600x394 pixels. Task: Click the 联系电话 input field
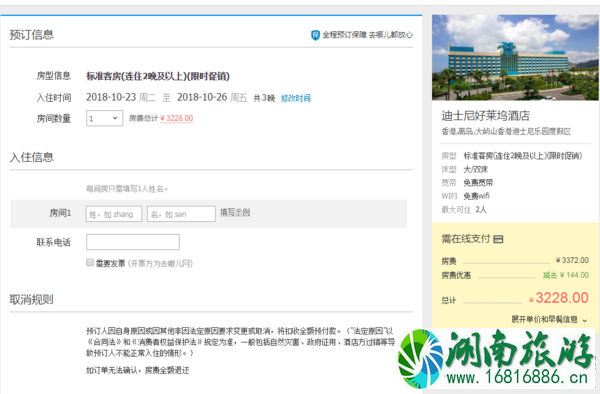(x=133, y=242)
